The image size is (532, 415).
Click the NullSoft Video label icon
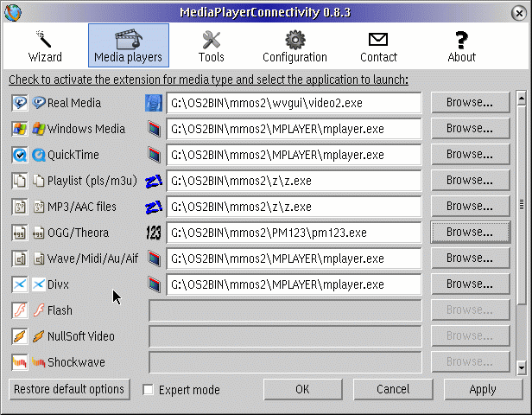(x=39, y=336)
